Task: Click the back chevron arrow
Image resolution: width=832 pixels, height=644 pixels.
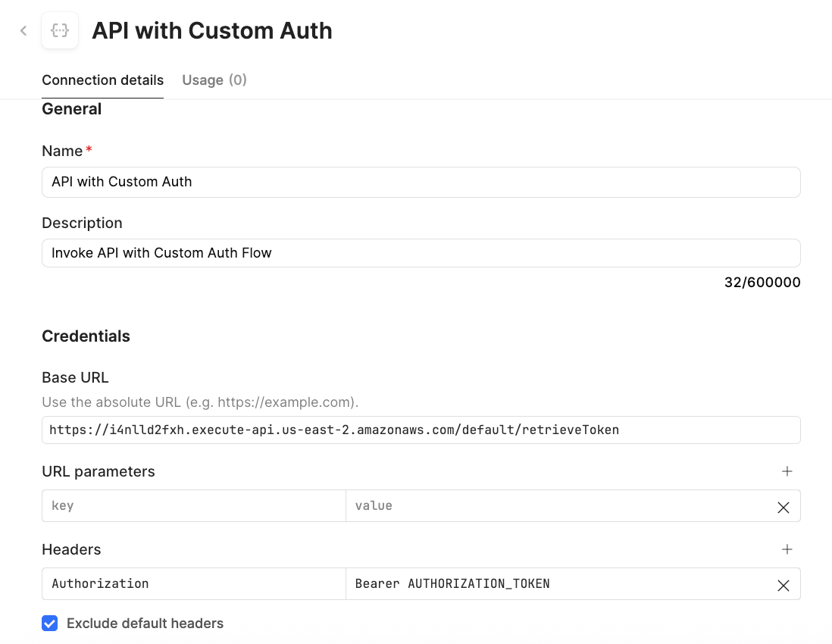Action: coord(23,30)
